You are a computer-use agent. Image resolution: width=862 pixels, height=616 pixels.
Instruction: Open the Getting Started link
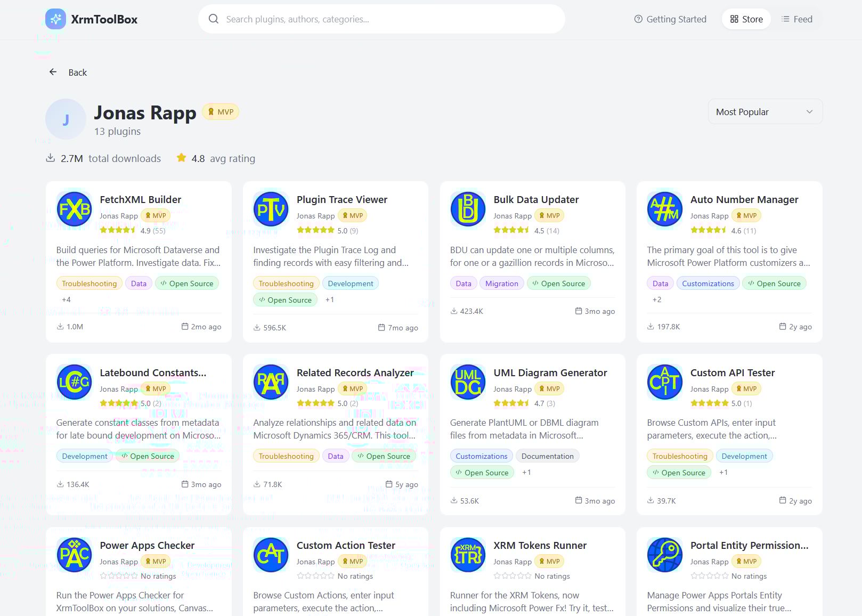click(670, 19)
